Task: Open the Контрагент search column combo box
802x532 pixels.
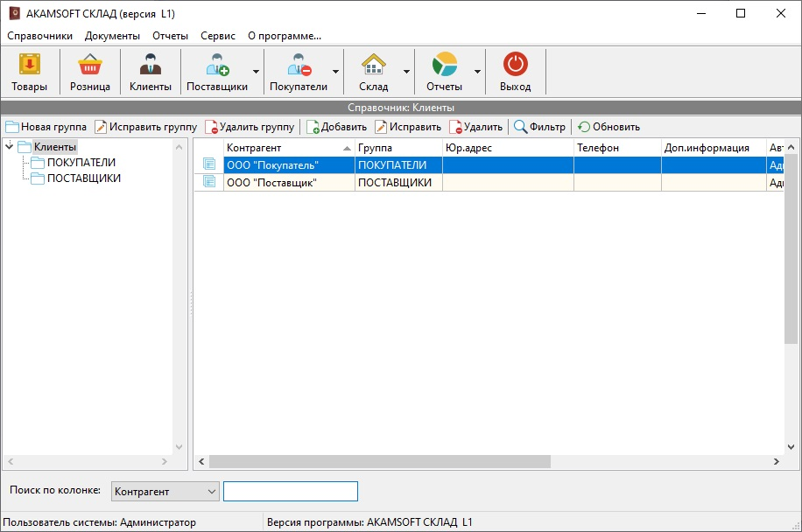Action: [x=165, y=492]
